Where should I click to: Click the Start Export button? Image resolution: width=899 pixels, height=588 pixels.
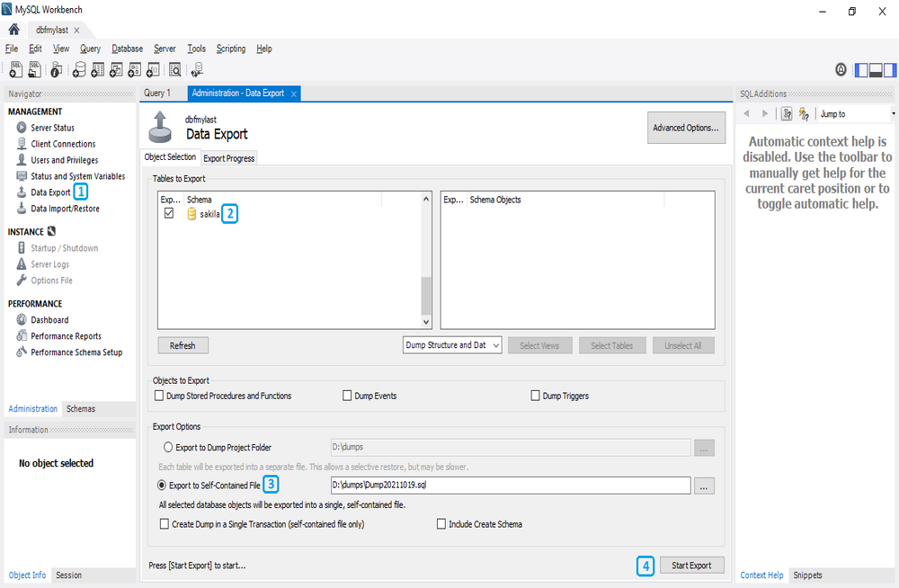pyautogui.click(x=691, y=565)
